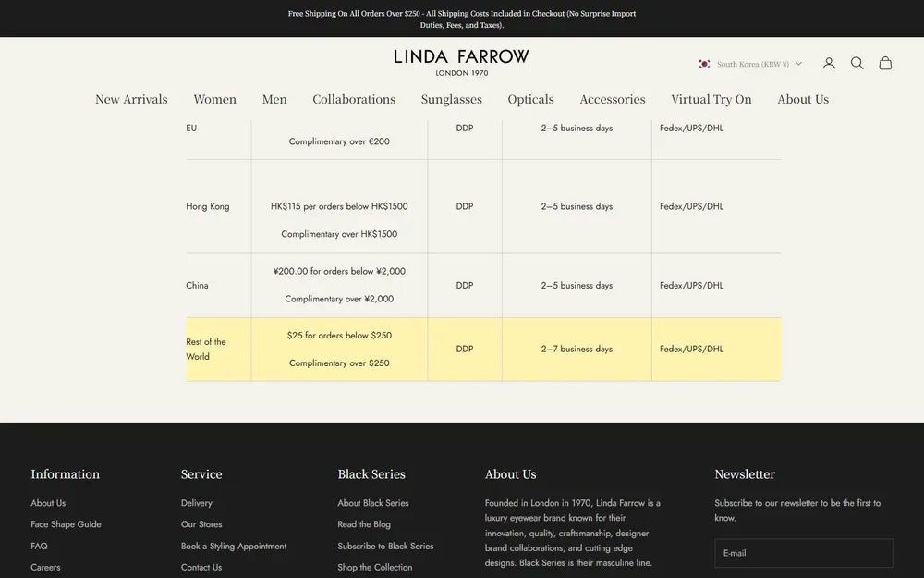Open the Sunglasses menu
This screenshot has height=578, width=924.
(x=452, y=99)
